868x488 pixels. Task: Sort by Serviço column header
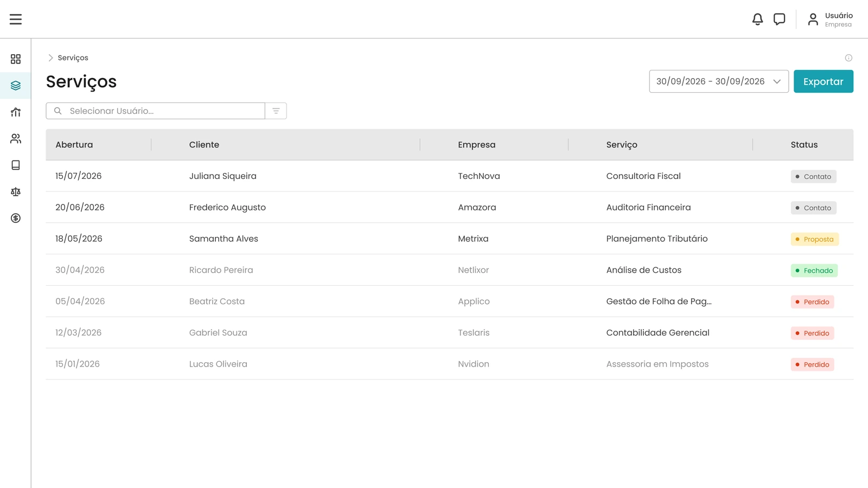click(x=622, y=145)
